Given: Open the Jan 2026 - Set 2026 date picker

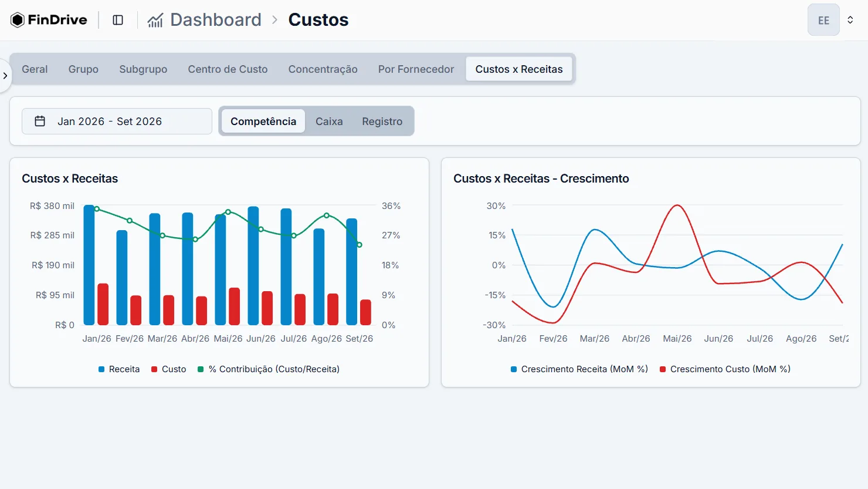Looking at the screenshot, I should tap(117, 121).
